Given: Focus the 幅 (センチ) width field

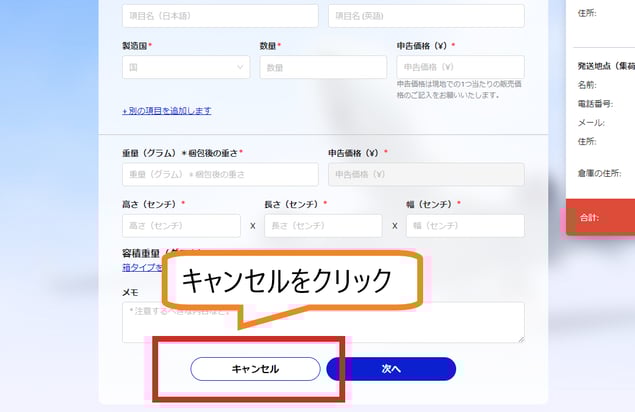Looking at the screenshot, I should 465,226.
